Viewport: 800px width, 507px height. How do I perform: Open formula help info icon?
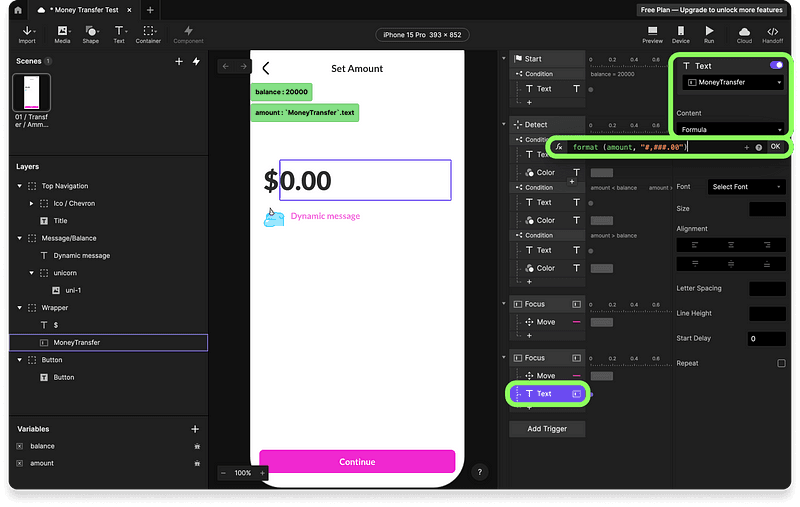tap(759, 147)
